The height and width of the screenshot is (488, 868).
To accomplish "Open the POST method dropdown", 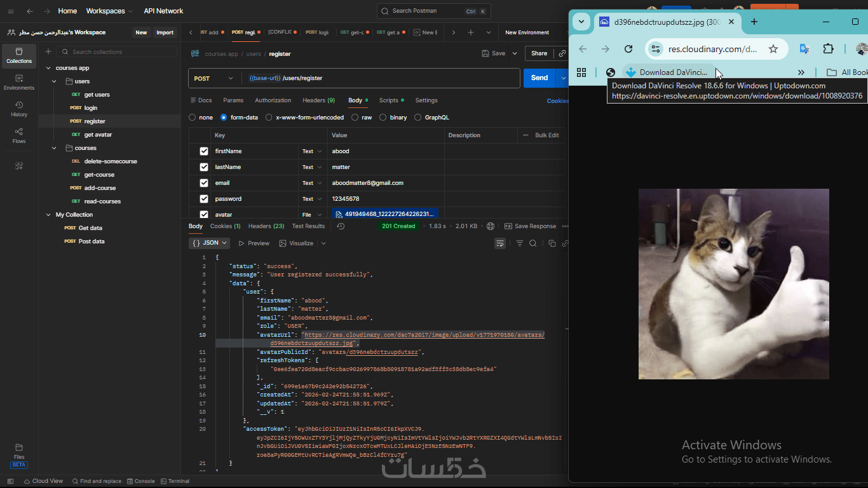I will (x=214, y=78).
